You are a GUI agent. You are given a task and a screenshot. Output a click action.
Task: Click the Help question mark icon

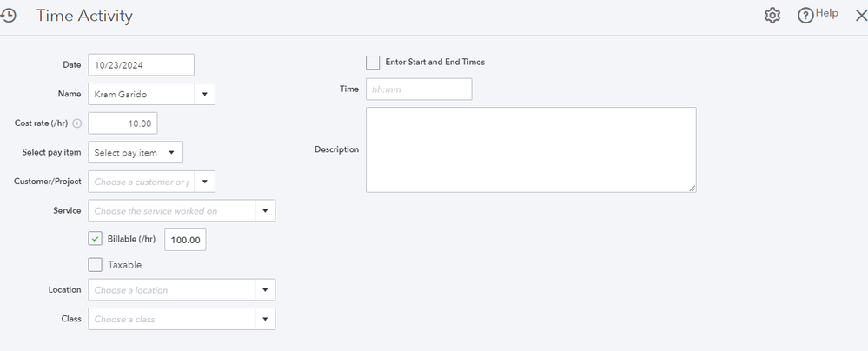805,16
